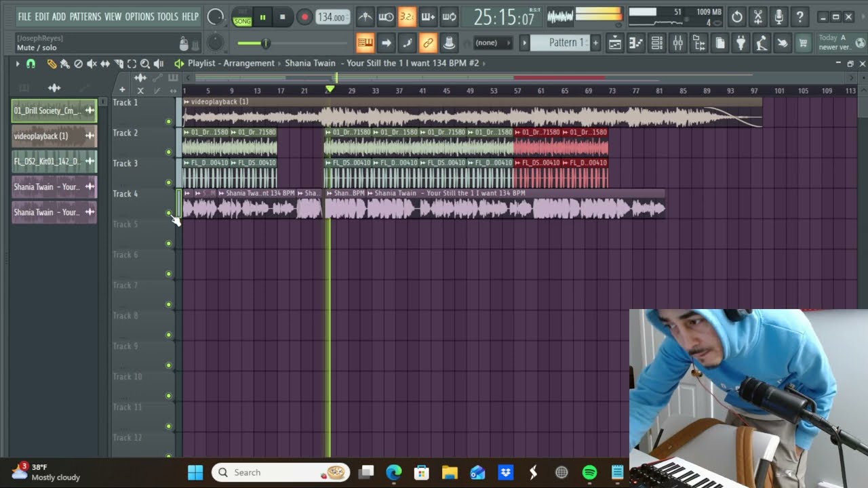Open the shopping cart content library icon
This screenshot has width=868, height=488.
pos(804,43)
